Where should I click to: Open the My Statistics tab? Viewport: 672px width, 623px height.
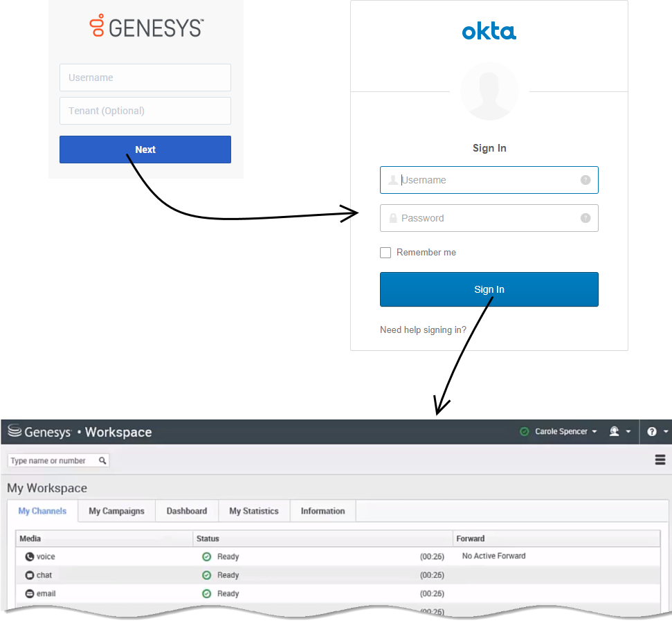coord(253,511)
